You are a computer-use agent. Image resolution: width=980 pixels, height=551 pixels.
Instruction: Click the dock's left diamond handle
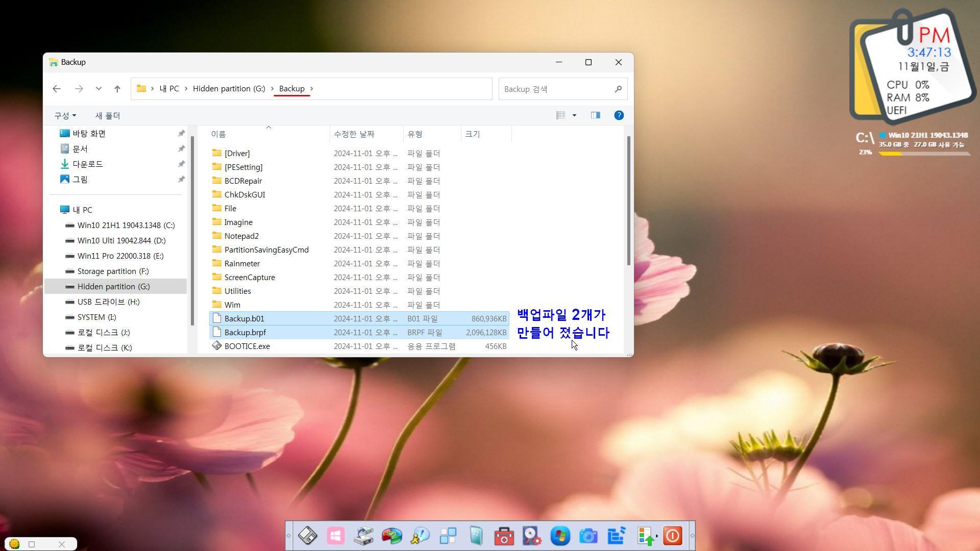[x=289, y=536]
